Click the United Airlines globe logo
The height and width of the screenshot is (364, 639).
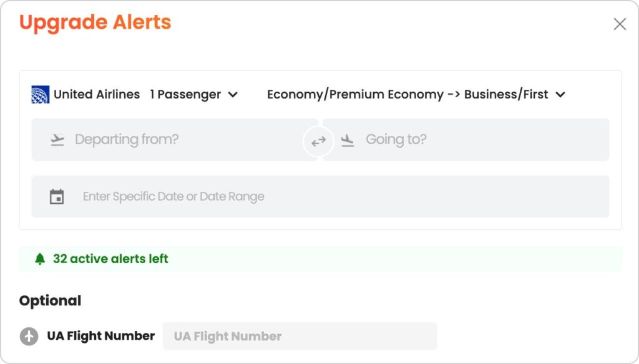41,95
